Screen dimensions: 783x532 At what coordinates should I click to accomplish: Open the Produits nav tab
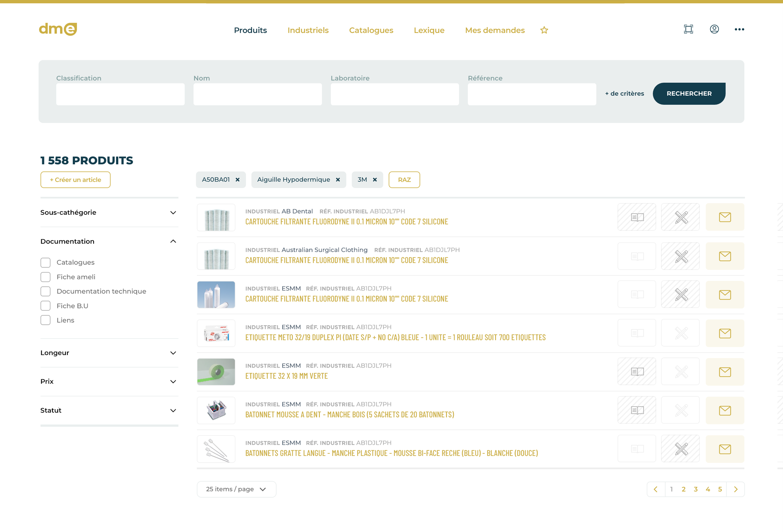250,30
